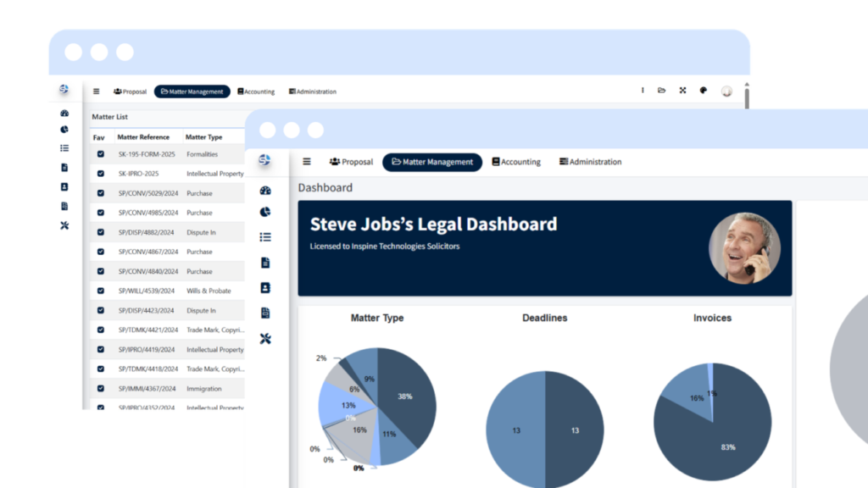Switch to Proposal tab in front window
The height and width of the screenshot is (488, 868).
point(351,162)
